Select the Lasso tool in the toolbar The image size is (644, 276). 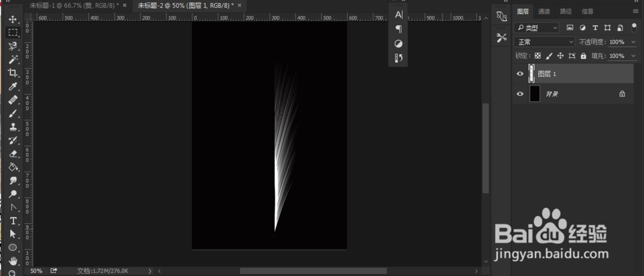pyautogui.click(x=13, y=46)
